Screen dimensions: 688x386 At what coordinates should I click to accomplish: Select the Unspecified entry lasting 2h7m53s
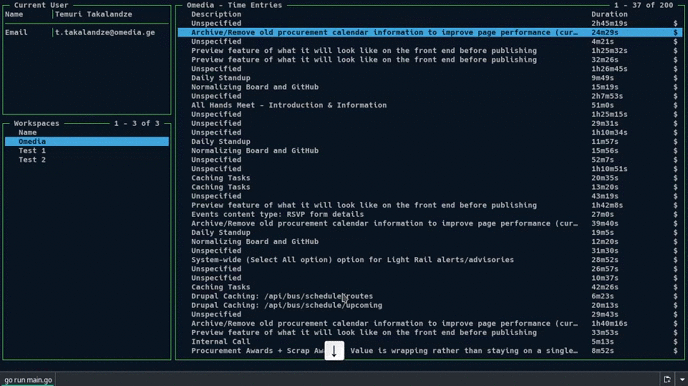pyautogui.click(x=430, y=96)
